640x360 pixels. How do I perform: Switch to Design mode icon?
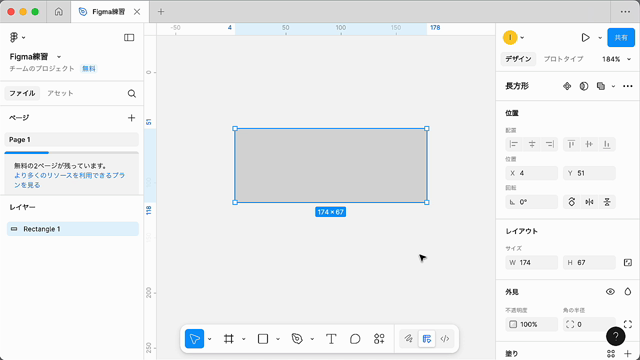(x=427, y=339)
